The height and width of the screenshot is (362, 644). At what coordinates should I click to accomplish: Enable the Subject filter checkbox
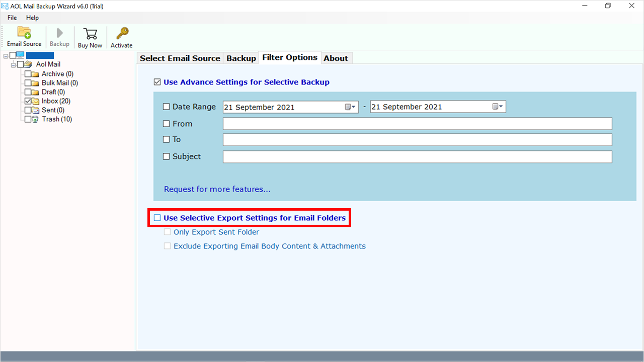click(167, 156)
